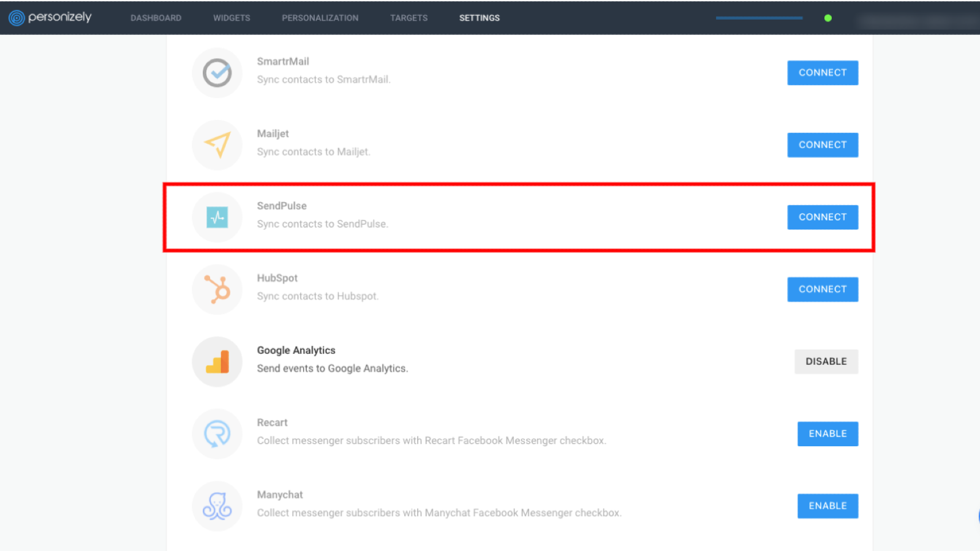Connect the SmartrMail integration
This screenshot has height=551, width=980.
tap(822, 73)
